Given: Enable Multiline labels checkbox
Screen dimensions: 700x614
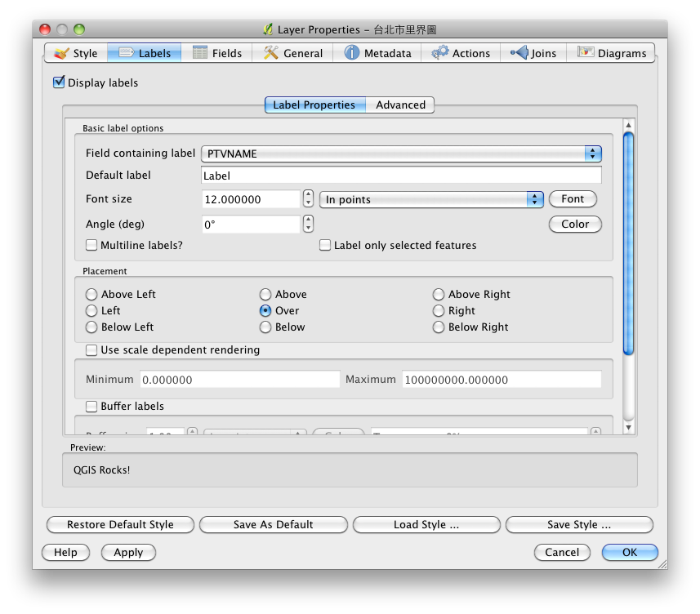Looking at the screenshot, I should (x=91, y=245).
